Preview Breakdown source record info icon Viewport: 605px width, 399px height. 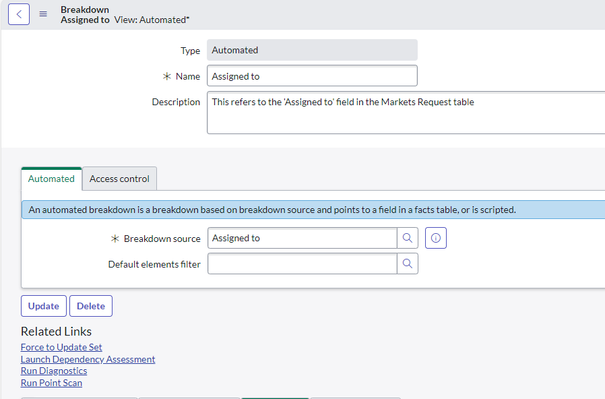tap(436, 238)
